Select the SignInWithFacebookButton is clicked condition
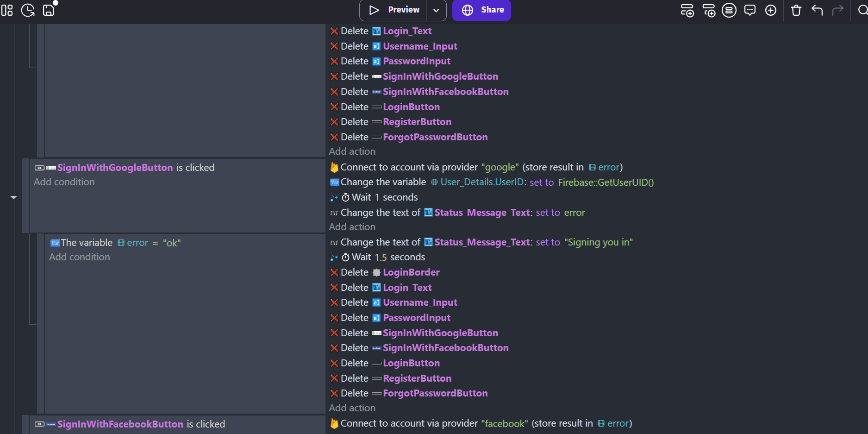Image resolution: width=868 pixels, height=434 pixels. click(x=141, y=424)
